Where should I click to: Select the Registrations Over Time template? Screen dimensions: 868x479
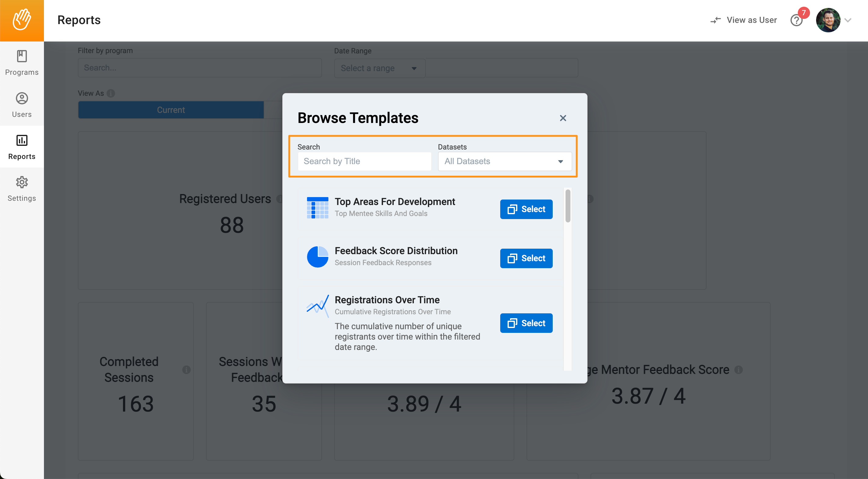click(526, 323)
